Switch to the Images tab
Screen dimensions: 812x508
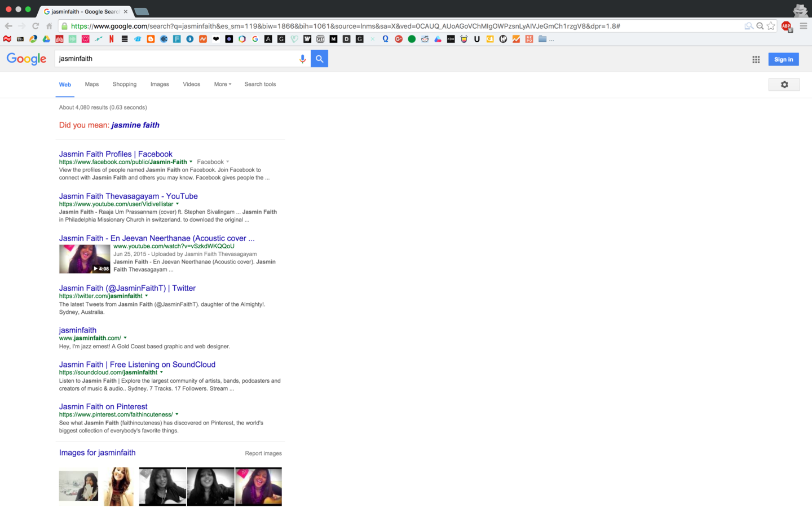(160, 84)
